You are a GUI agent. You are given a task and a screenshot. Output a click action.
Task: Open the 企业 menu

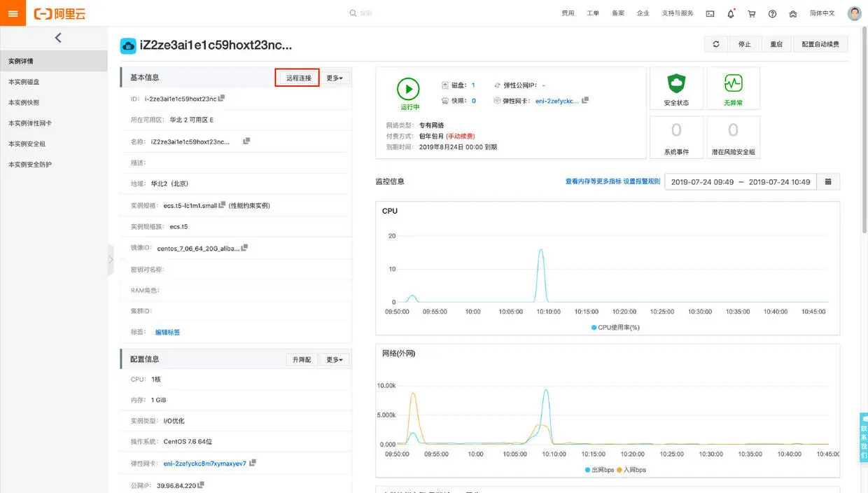(643, 13)
